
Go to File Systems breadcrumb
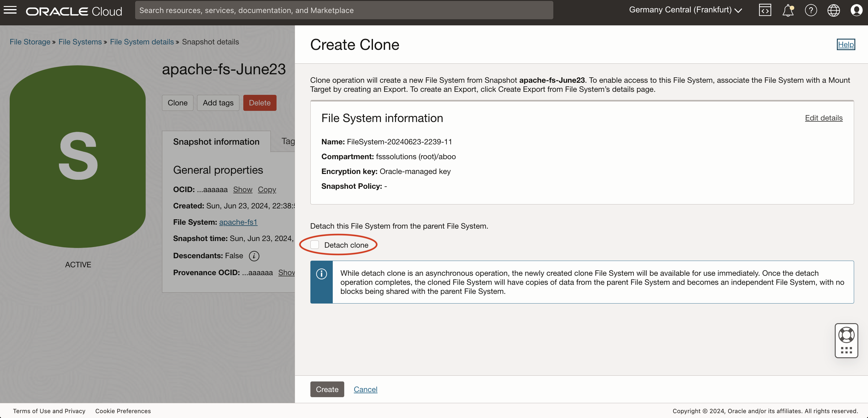[x=80, y=42]
